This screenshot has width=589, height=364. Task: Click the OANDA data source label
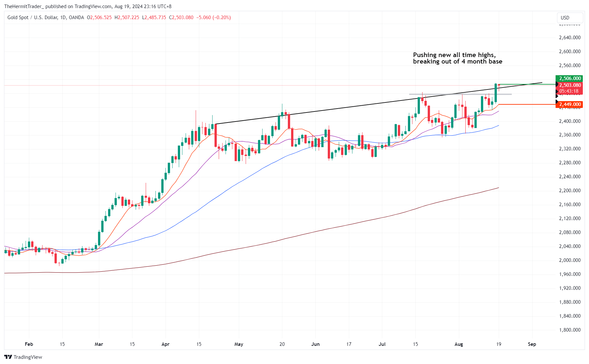[x=76, y=18]
